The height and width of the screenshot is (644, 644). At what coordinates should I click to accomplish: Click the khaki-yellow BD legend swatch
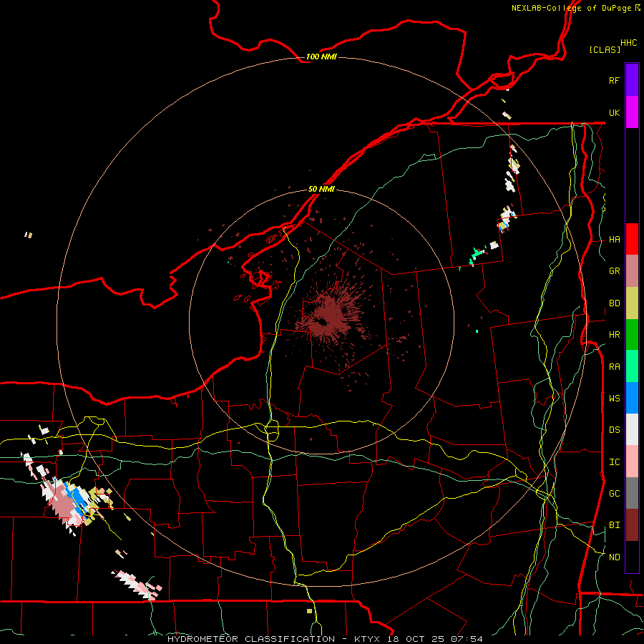[632, 303]
